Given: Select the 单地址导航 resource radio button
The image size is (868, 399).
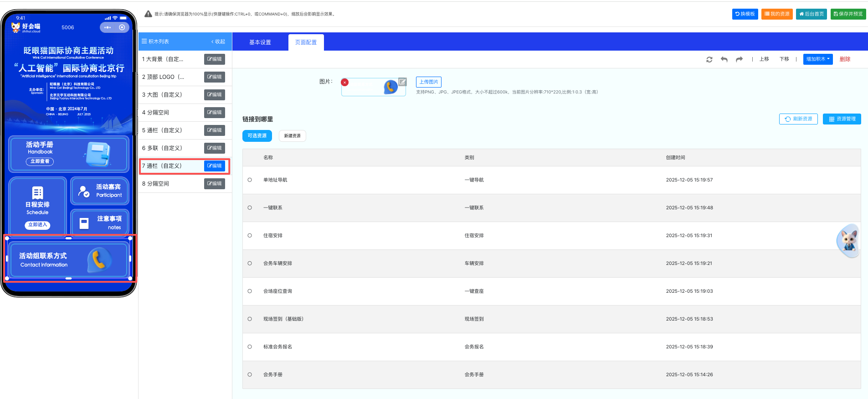Looking at the screenshot, I should (x=250, y=180).
